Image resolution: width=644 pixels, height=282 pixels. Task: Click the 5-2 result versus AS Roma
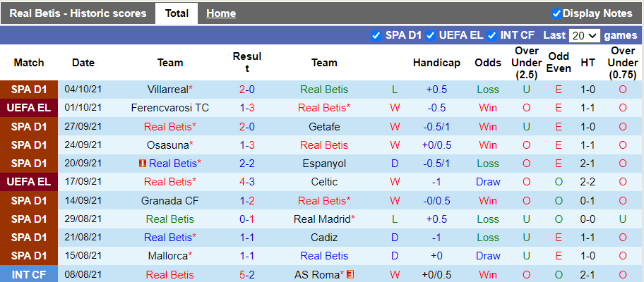pos(247,274)
